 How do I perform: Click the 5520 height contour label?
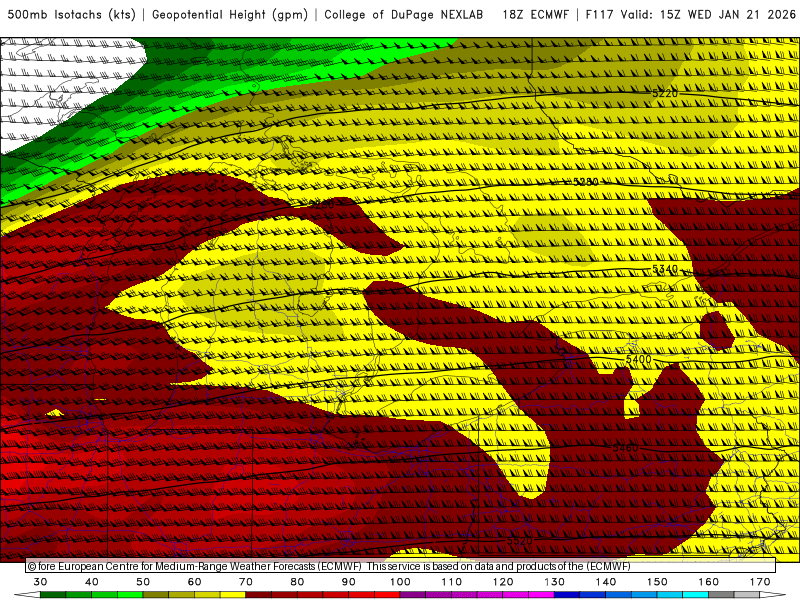pos(519,541)
